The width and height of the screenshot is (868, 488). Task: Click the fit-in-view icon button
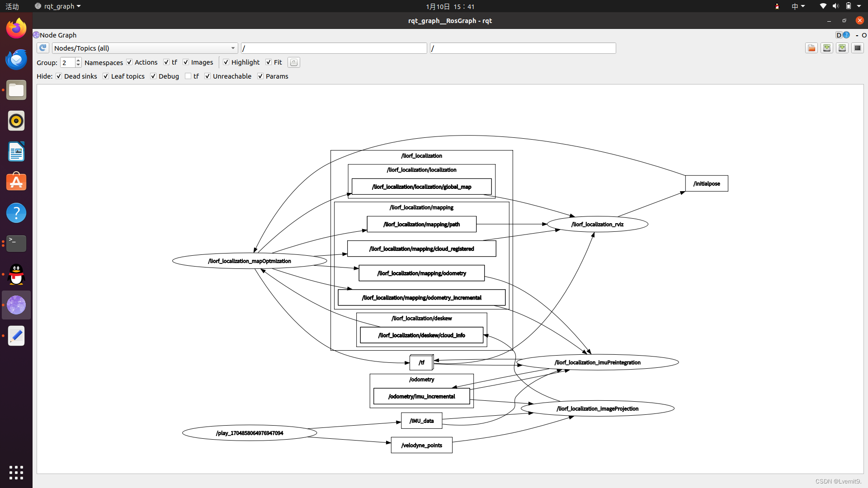coord(294,62)
